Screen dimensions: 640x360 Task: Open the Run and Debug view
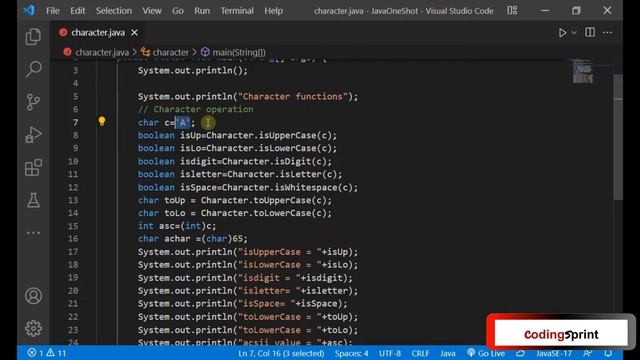[33, 135]
